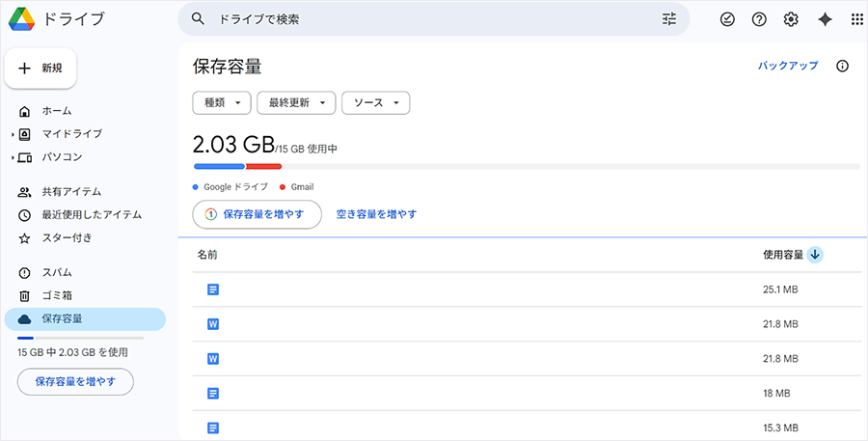The height and width of the screenshot is (441, 868).
Task: Open the Help question mark icon
Action: (x=759, y=19)
